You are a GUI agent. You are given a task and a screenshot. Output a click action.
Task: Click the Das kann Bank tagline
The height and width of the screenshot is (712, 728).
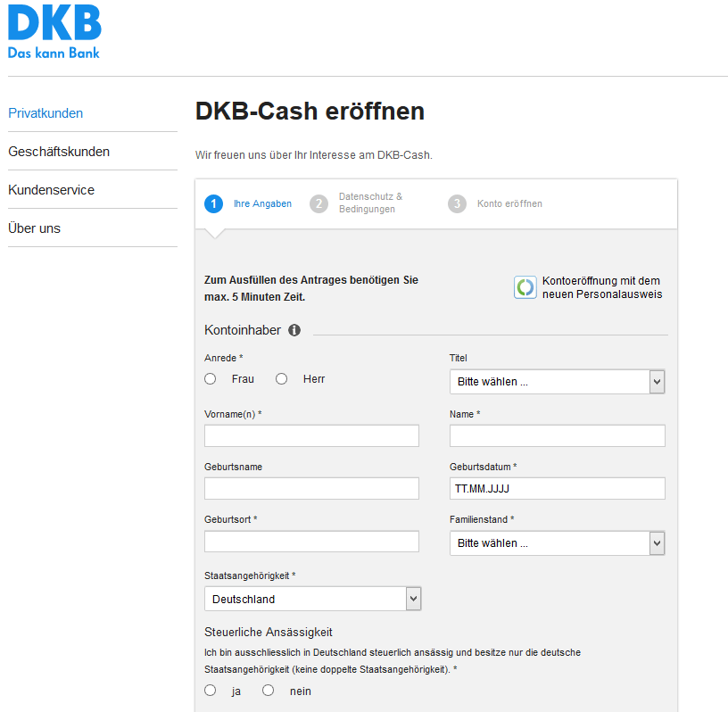point(54,53)
